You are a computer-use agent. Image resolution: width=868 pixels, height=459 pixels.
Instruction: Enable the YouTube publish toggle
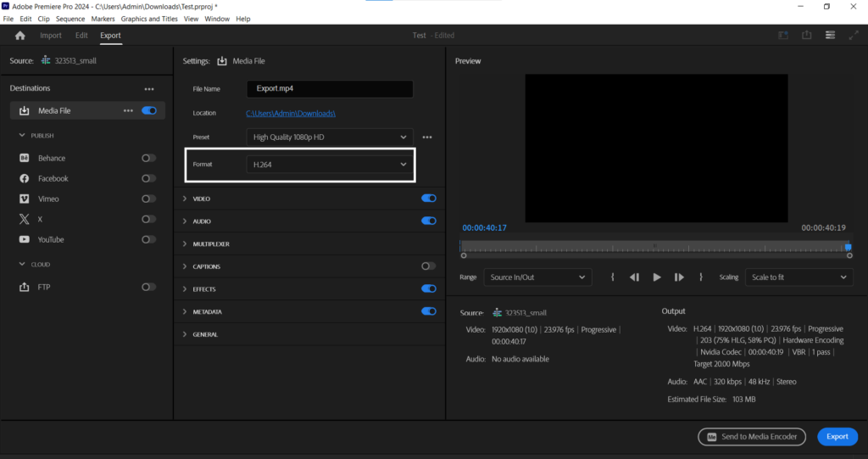pyautogui.click(x=148, y=240)
